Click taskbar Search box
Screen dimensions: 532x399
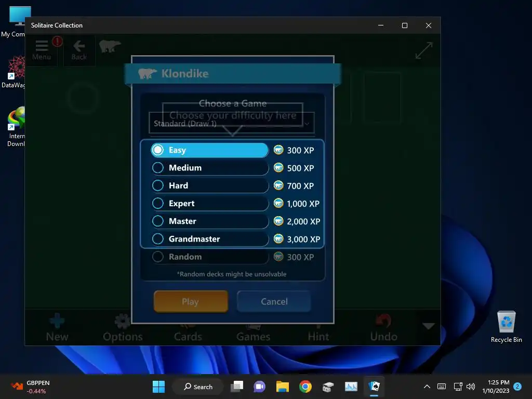198,387
